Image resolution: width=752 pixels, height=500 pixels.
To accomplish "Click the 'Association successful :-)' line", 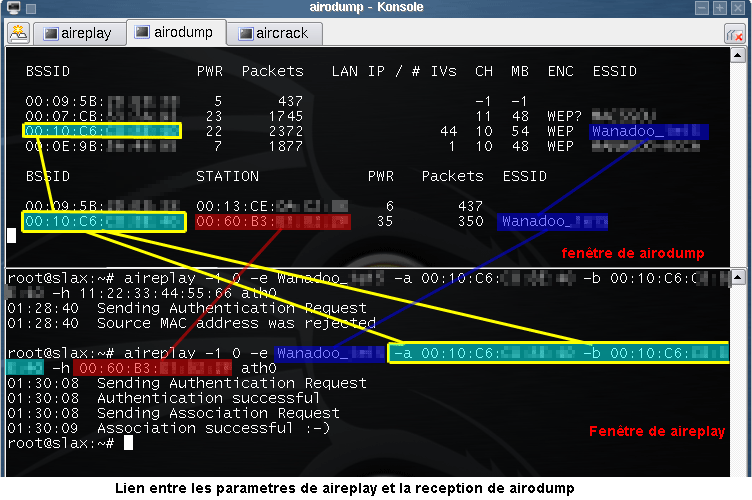I will coord(169,428).
